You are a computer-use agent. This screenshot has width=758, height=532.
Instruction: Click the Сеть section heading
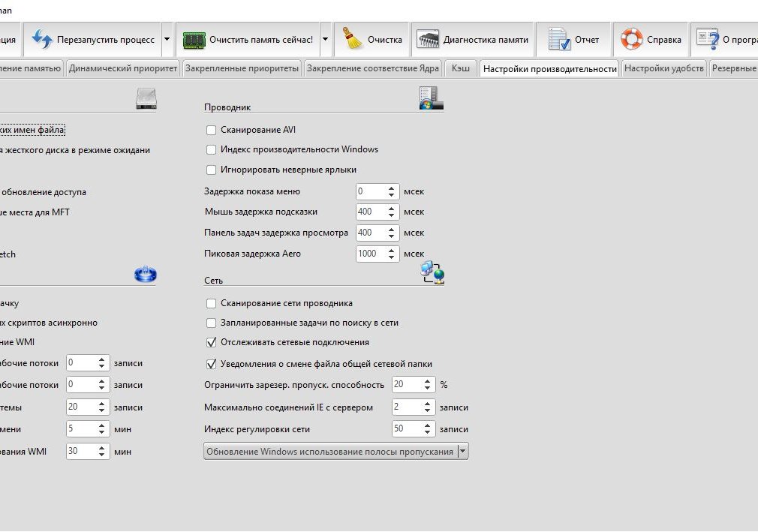click(x=213, y=281)
